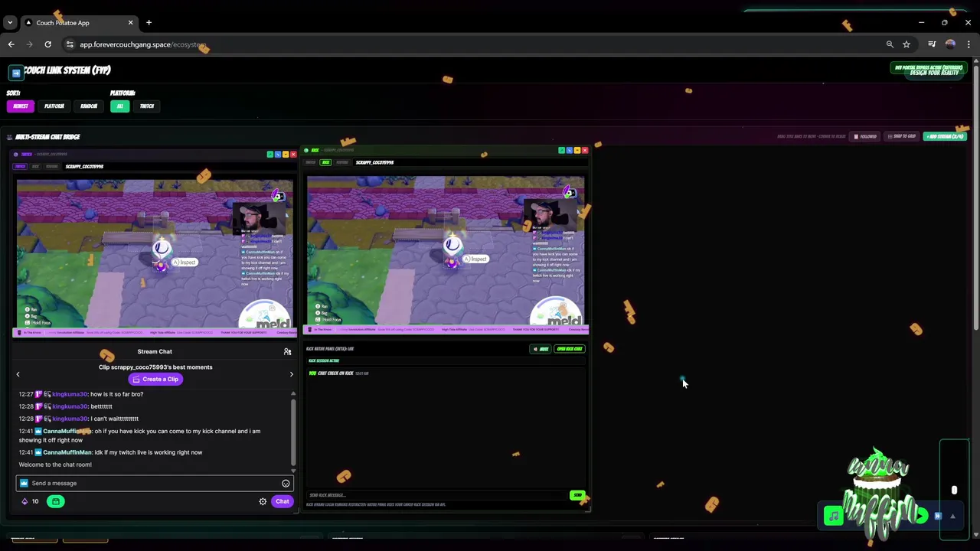Click blue icon in Twitch panel title bar
This screenshot has width=980, height=551.
coord(277,155)
